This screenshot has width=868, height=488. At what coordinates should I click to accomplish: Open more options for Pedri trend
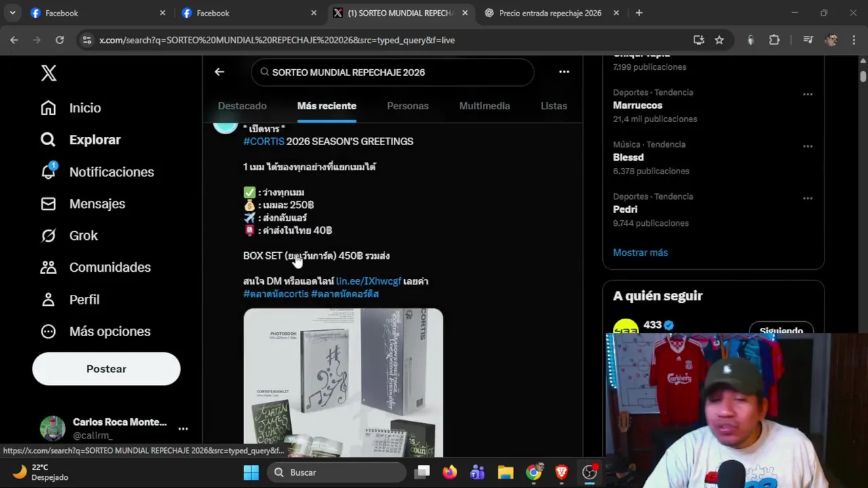click(x=807, y=199)
